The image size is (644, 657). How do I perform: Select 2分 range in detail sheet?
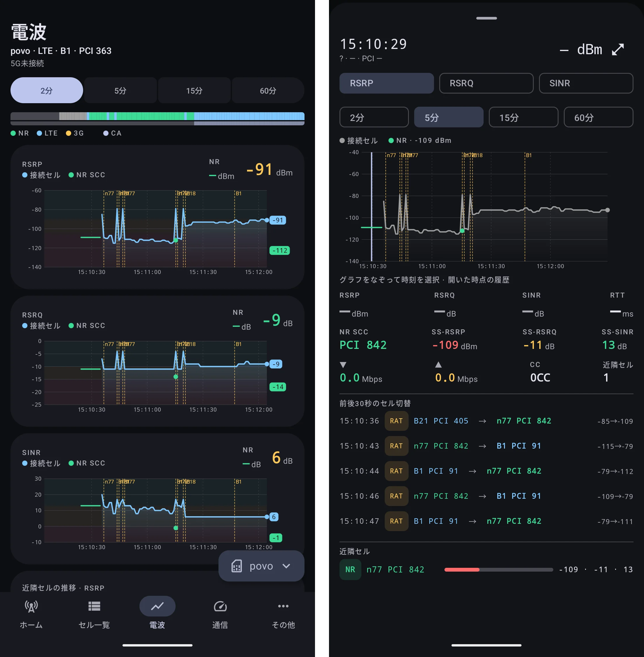point(374,117)
